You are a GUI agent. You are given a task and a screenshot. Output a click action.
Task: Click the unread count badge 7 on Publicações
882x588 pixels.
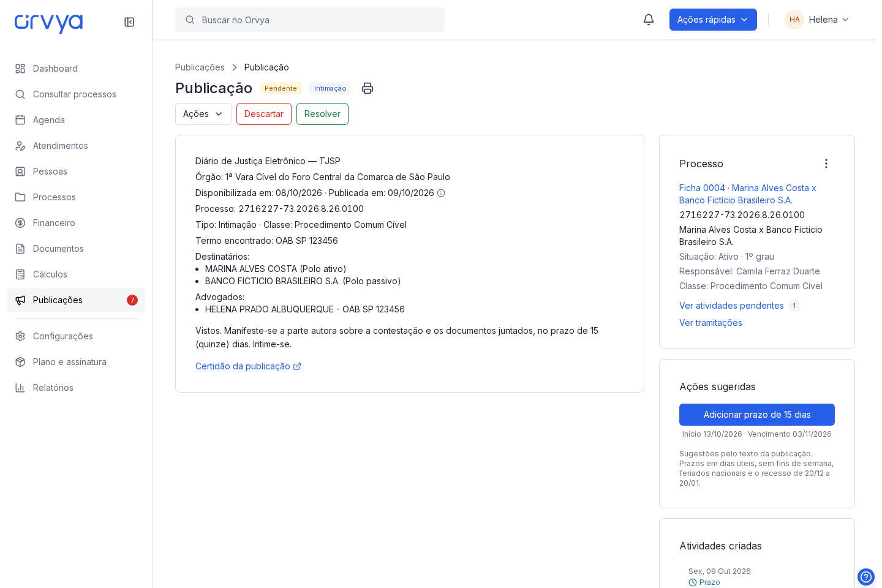coord(132,300)
